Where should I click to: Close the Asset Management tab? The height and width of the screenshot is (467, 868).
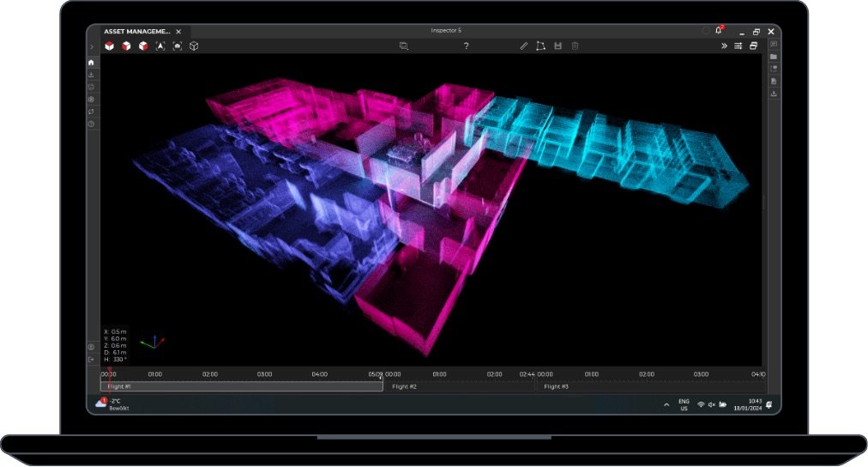point(178,32)
